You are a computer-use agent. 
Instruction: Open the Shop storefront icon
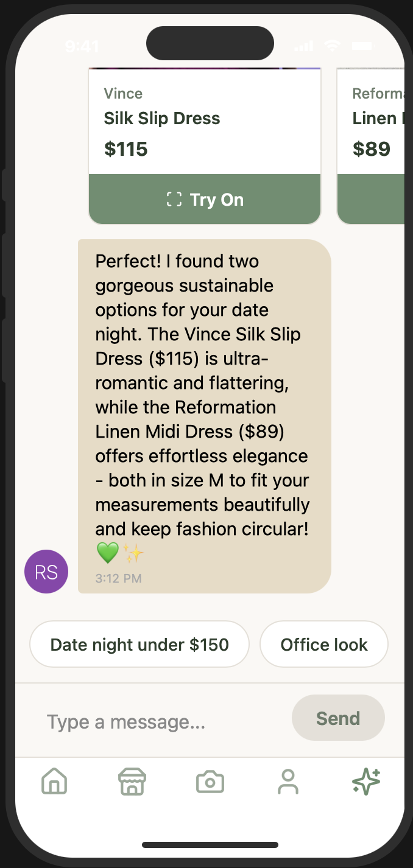click(x=132, y=782)
